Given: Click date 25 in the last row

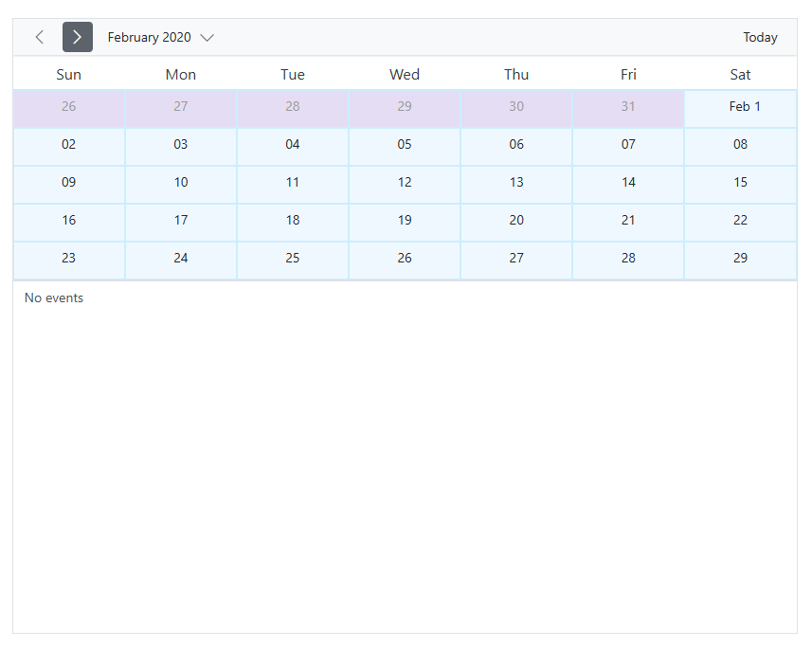Looking at the screenshot, I should click(293, 261).
